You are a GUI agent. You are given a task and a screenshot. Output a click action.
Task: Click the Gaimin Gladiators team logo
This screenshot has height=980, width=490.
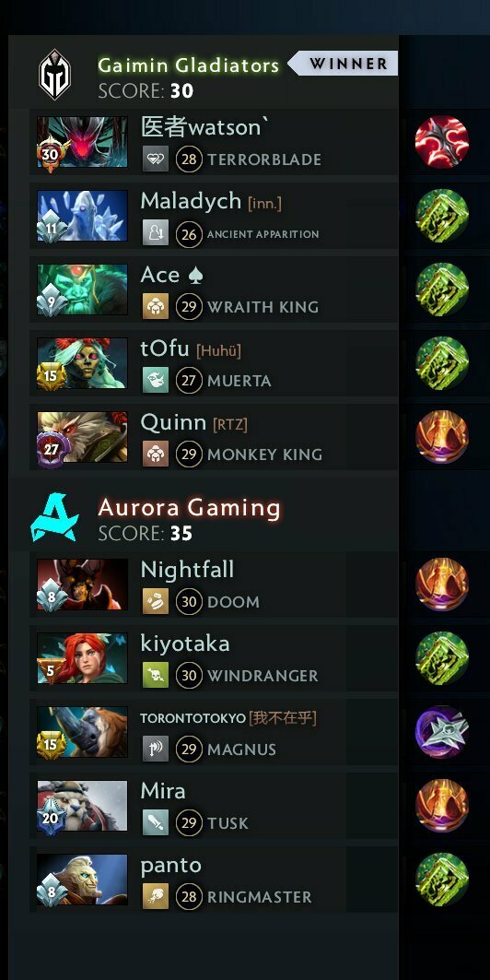point(55,75)
